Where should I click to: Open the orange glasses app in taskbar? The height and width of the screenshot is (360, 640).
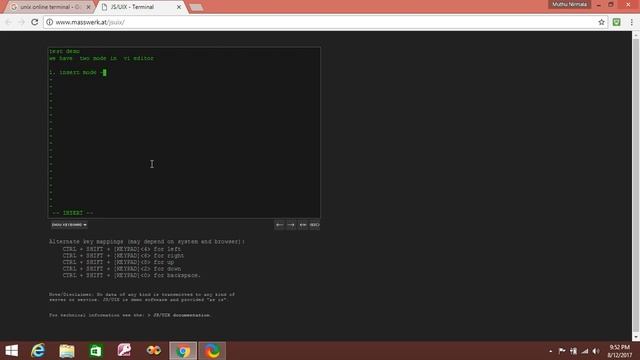(153, 351)
